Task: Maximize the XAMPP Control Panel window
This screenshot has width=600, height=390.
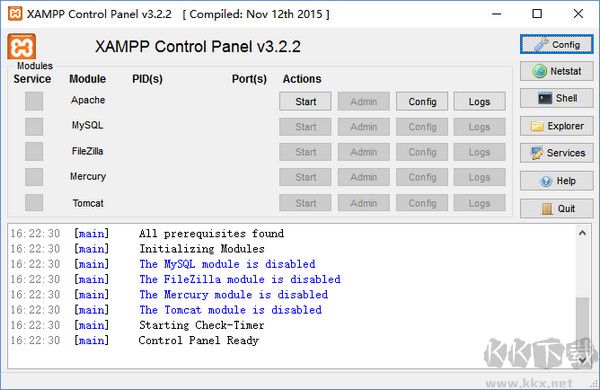Action: (537, 14)
